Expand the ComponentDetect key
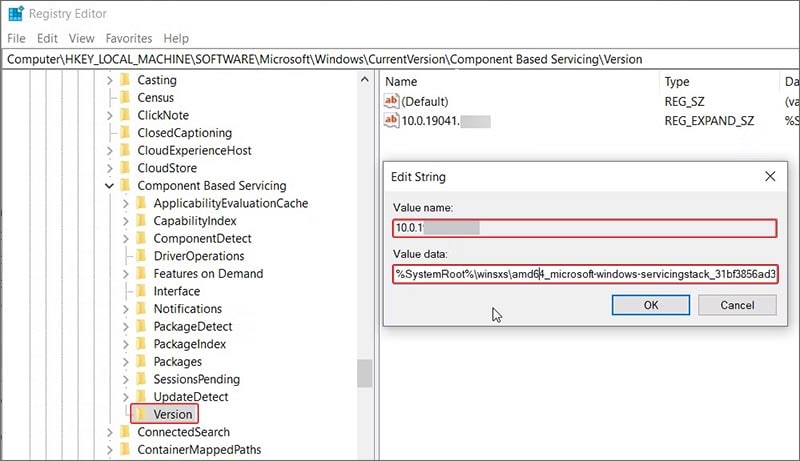Image resolution: width=800 pixels, height=461 pixels. point(126,238)
